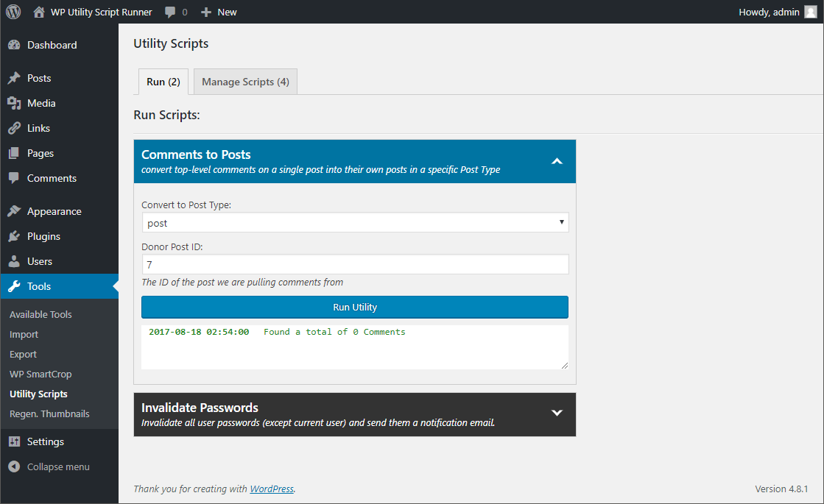Click the Links chain icon
This screenshot has width=824, height=504.
pyautogui.click(x=14, y=128)
